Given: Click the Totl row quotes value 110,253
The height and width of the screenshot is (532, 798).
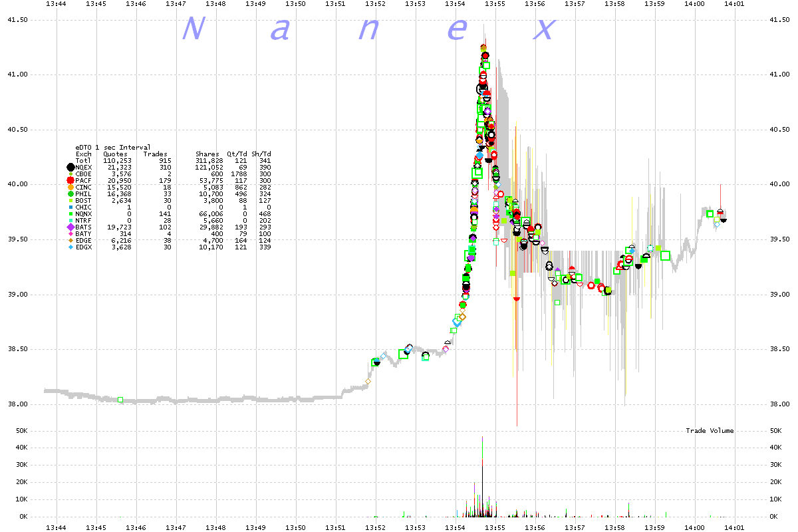Looking at the screenshot, I should pos(117,161).
